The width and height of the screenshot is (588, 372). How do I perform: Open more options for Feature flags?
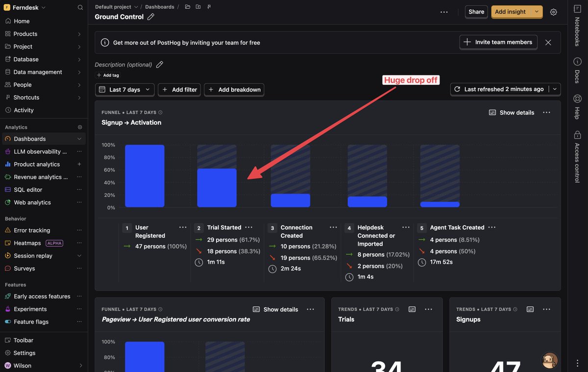(x=79, y=322)
